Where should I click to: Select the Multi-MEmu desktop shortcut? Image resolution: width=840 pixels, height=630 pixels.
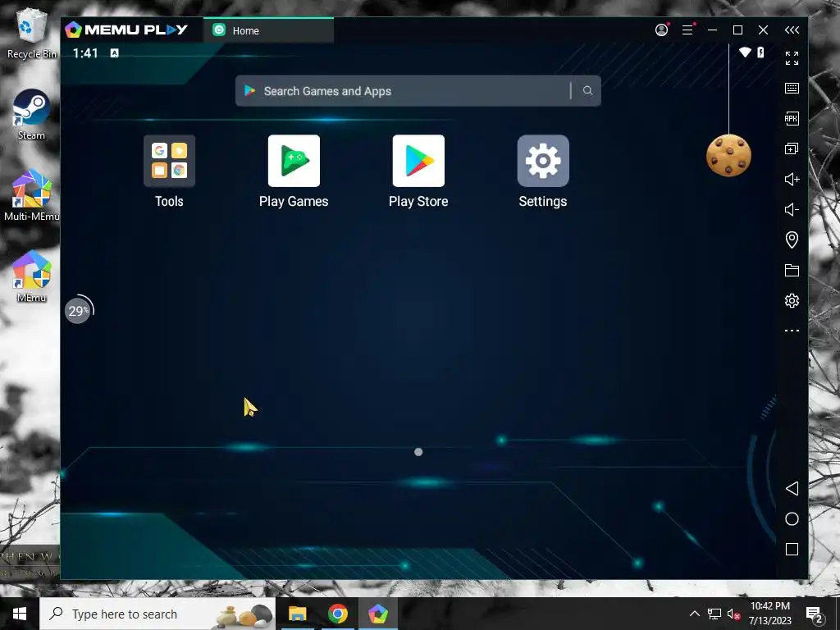(x=32, y=195)
